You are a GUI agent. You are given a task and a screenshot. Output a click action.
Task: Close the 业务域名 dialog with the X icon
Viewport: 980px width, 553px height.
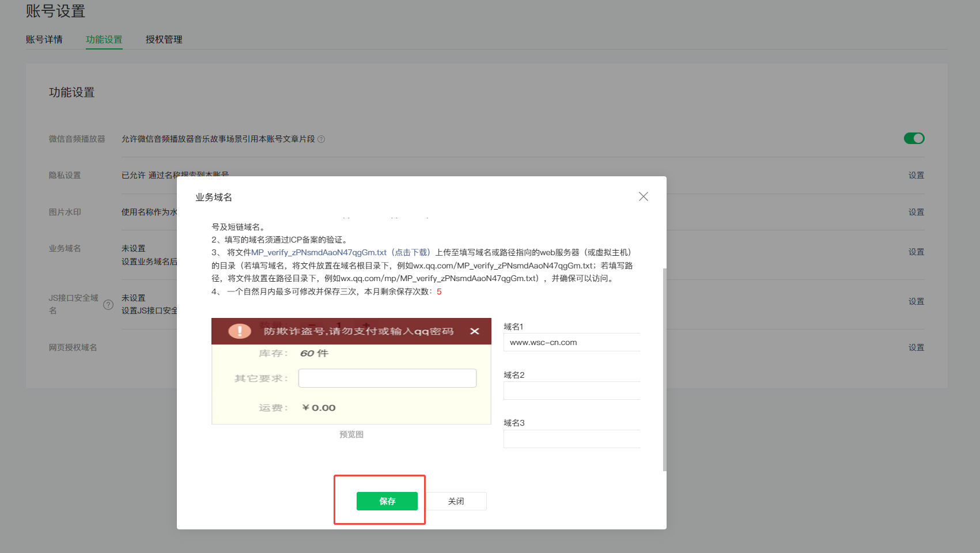[x=643, y=196]
